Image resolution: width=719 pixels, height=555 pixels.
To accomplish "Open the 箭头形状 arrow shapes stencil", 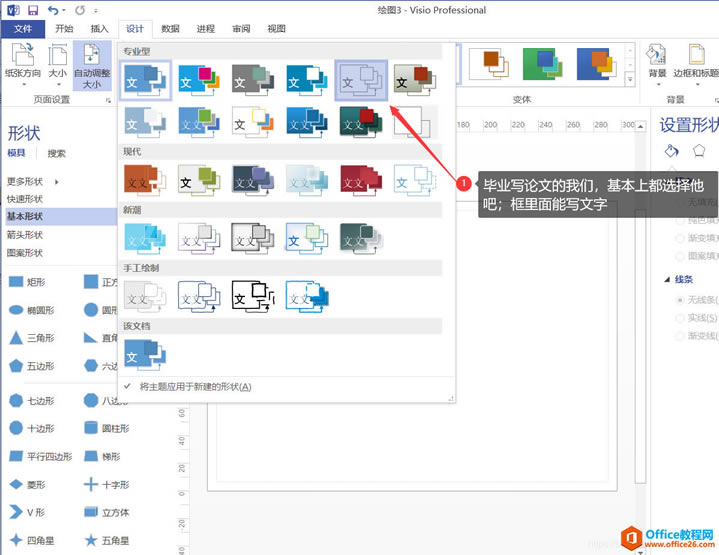I will coord(25,235).
